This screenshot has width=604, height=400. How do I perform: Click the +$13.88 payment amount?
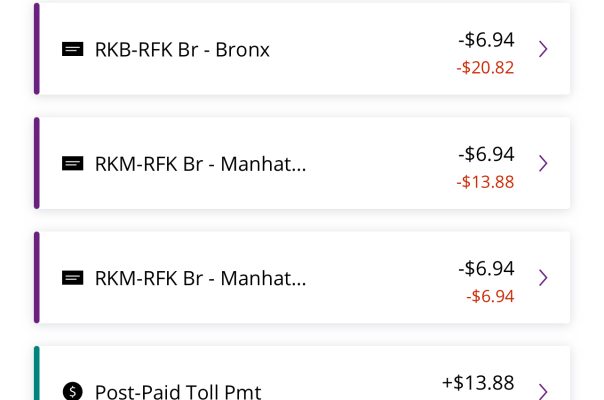pyautogui.click(x=478, y=382)
